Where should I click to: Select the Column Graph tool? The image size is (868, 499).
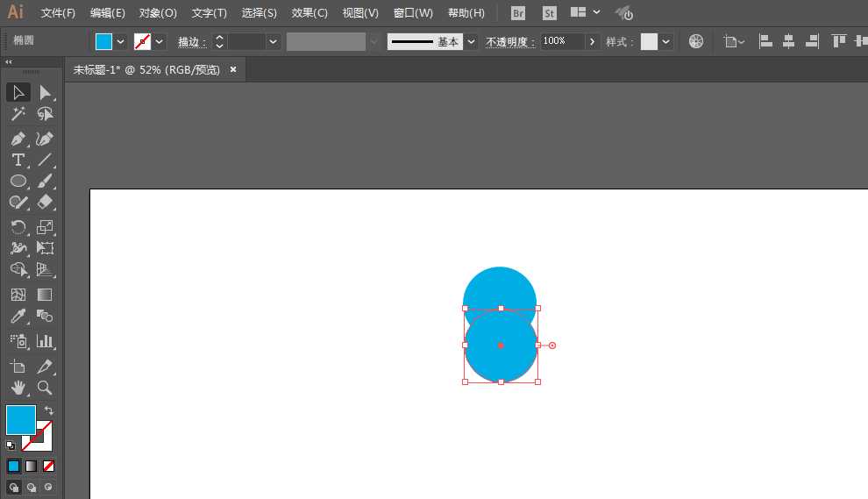[45, 341]
